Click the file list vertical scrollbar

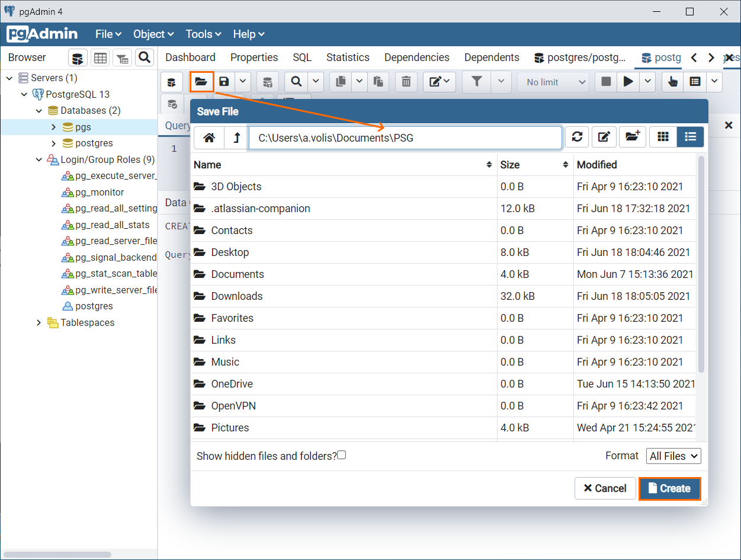tap(701, 264)
